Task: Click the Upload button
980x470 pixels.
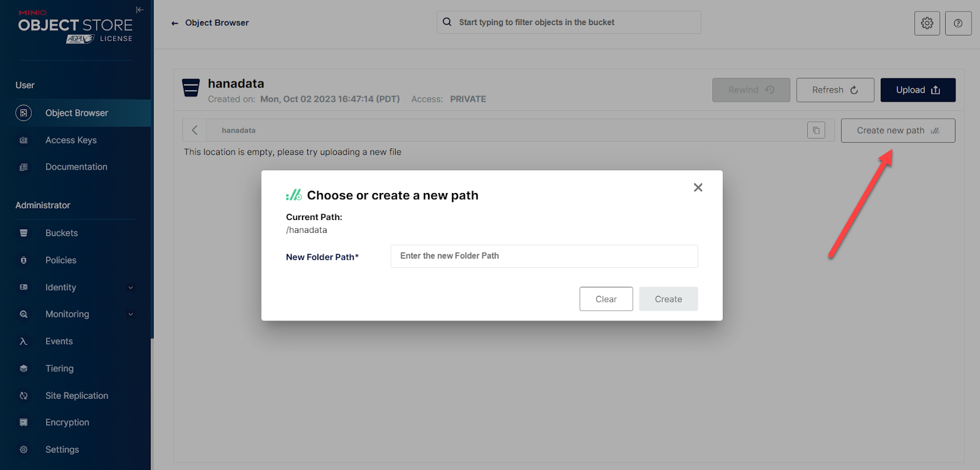Action: point(918,90)
